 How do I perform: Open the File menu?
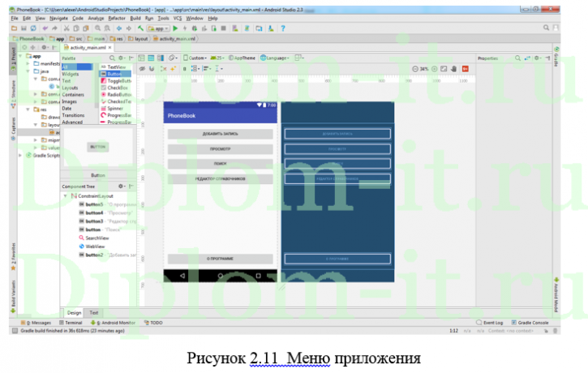click(15, 19)
